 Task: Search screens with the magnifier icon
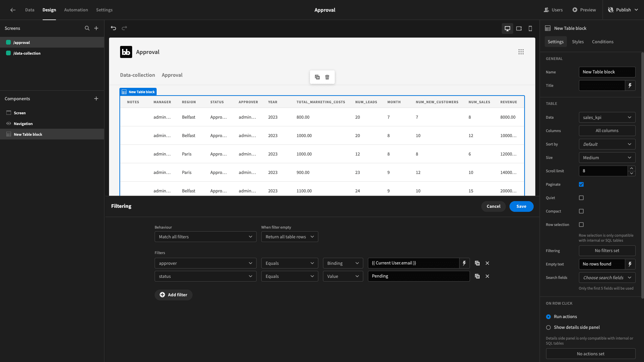[87, 28]
